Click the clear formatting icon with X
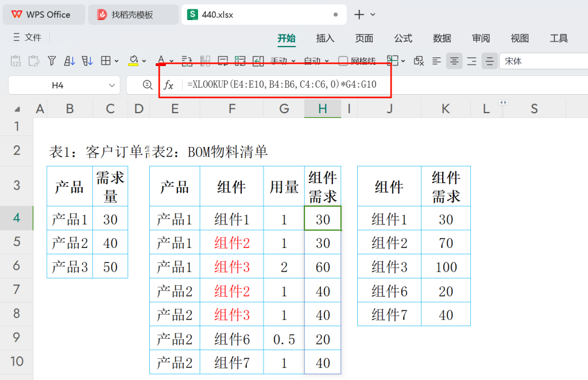 (x=419, y=61)
